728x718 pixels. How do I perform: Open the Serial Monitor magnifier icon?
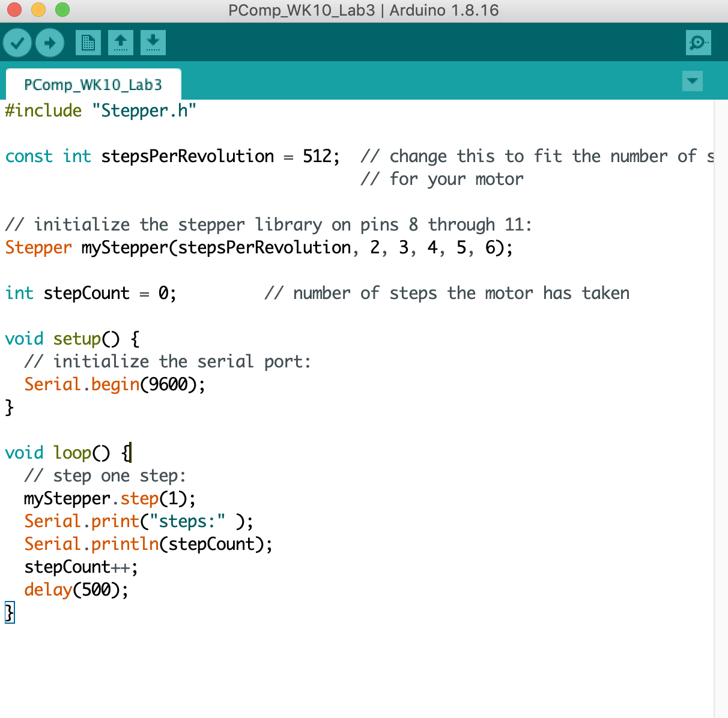(x=698, y=43)
